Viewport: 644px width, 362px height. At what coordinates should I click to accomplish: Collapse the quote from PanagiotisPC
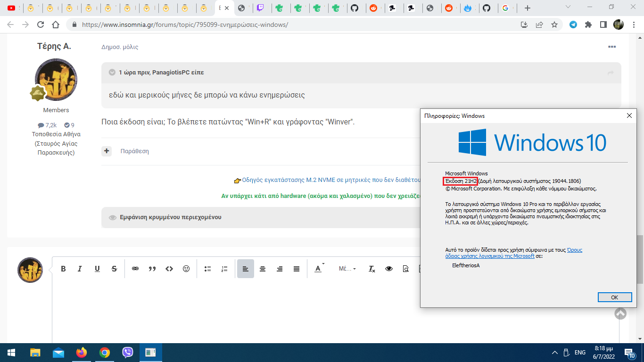click(x=112, y=73)
